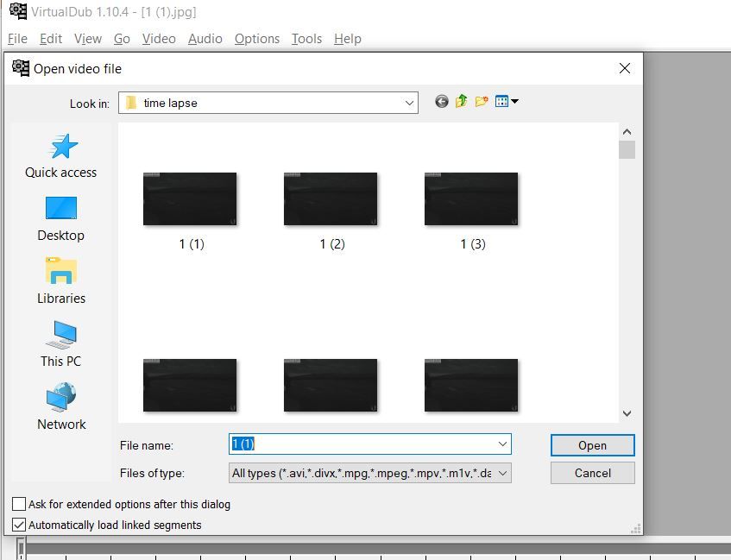Open the Tools menu
The width and height of the screenshot is (731, 560).
306,39
